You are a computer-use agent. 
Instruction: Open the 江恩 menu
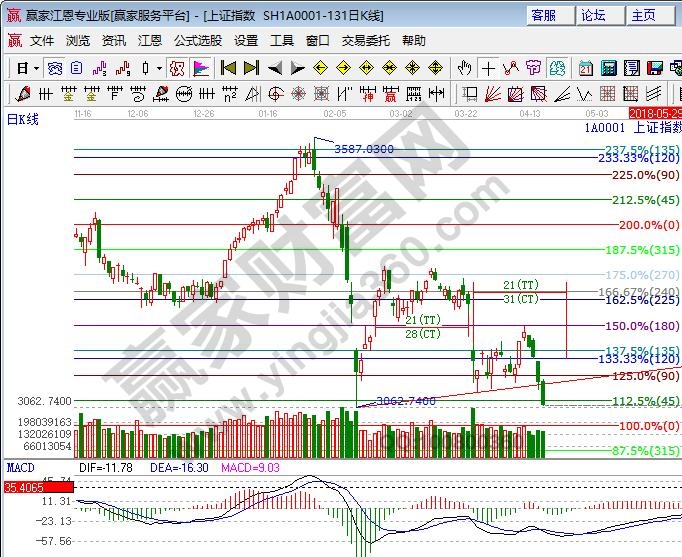[149, 40]
